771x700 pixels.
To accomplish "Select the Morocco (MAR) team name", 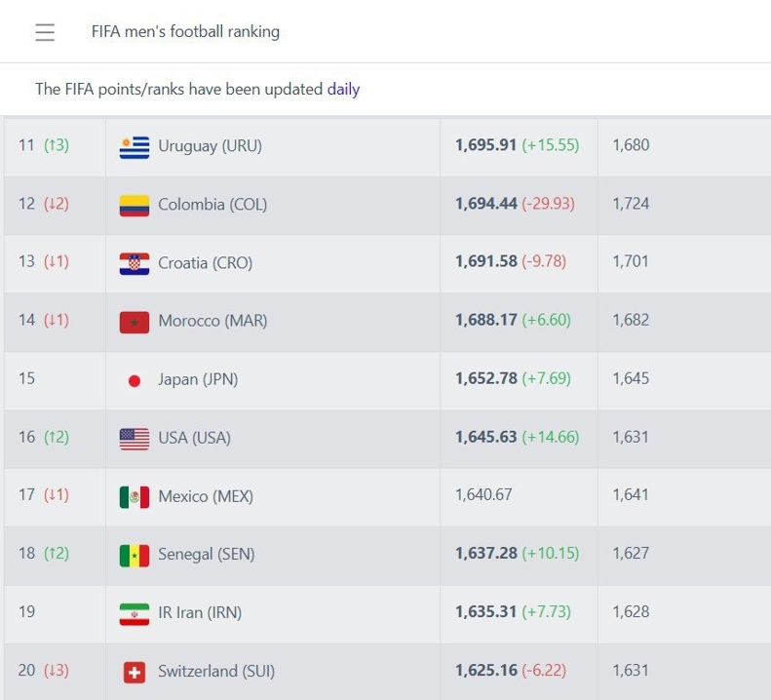I will (212, 321).
